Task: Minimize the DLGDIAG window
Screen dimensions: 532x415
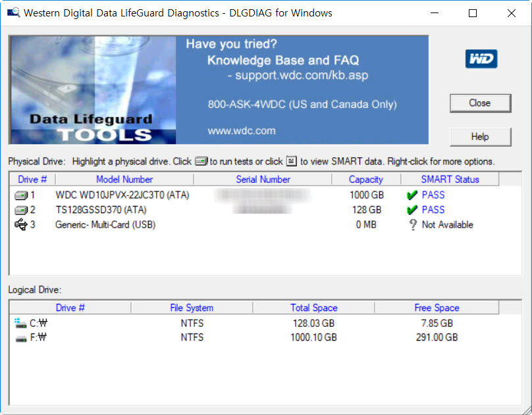Action: tap(435, 13)
